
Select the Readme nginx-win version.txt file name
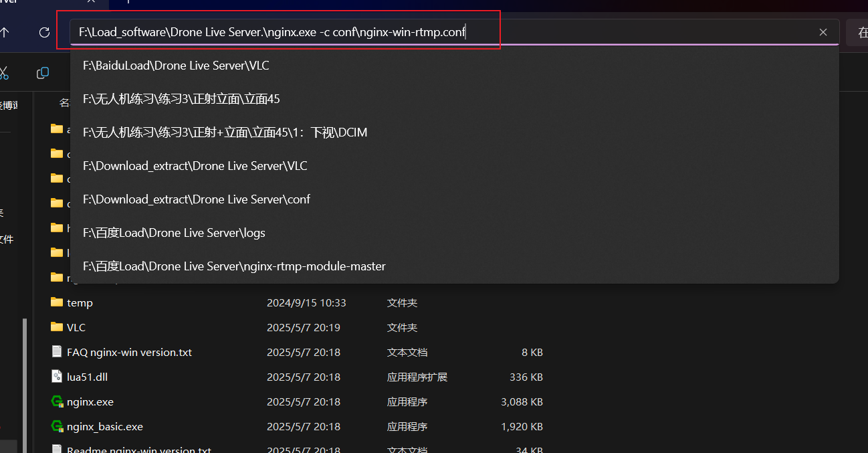(x=139, y=450)
